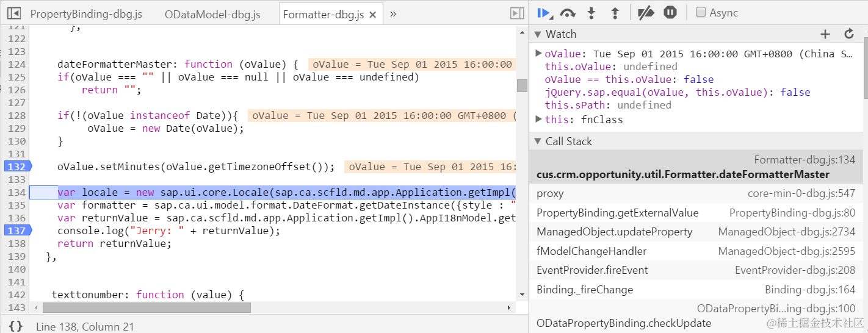Open PropertyBinding-dbg.js:80 source link
This screenshot has width=868, height=333.
coord(792,213)
